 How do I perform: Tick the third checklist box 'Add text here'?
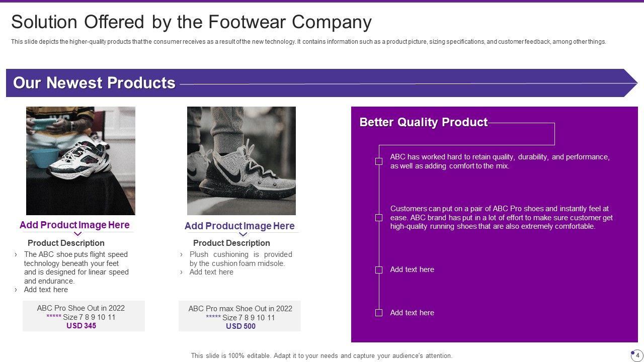click(x=379, y=270)
